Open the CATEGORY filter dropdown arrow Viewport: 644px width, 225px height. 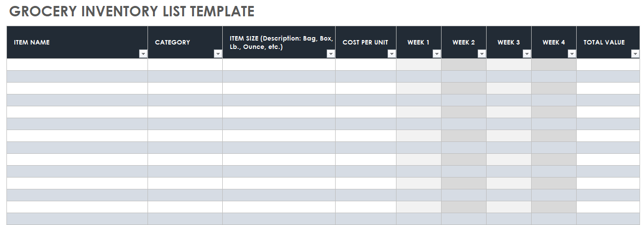[x=218, y=54]
